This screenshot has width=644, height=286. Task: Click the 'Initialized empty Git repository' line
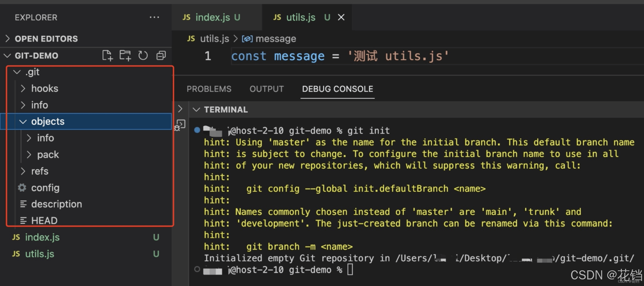(x=419, y=258)
